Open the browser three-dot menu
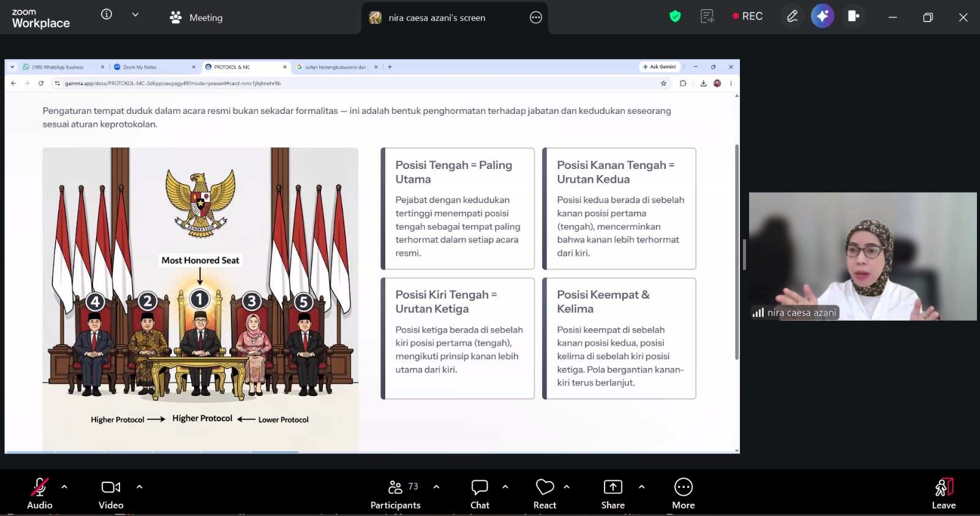The height and width of the screenshot is (516, 980). (731, 83)
